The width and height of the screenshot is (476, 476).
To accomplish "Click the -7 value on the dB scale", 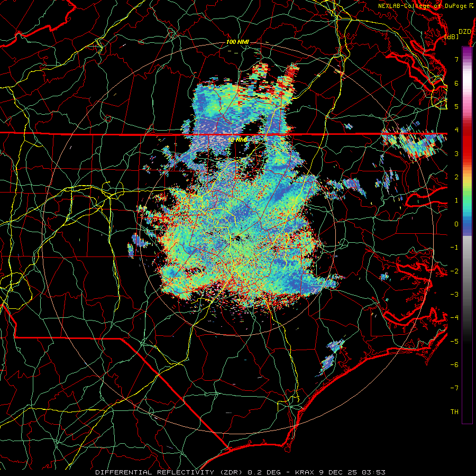I will pyautogui.click(x=454, y=388).
